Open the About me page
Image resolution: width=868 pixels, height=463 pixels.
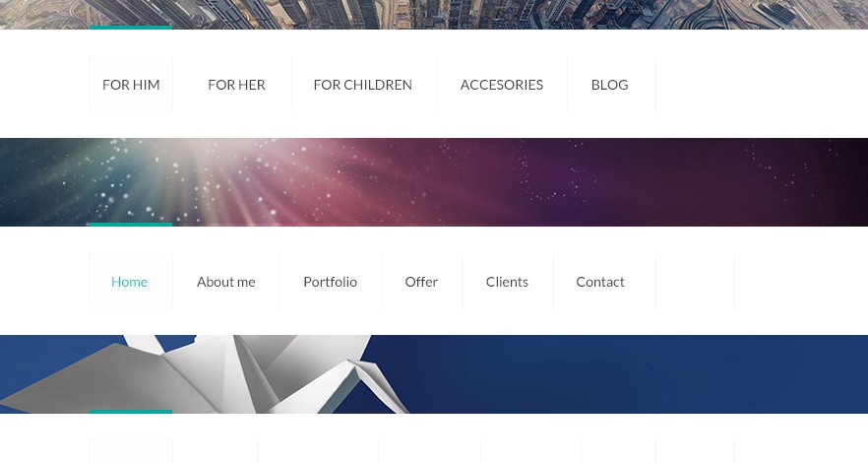(x=226, y=282)
